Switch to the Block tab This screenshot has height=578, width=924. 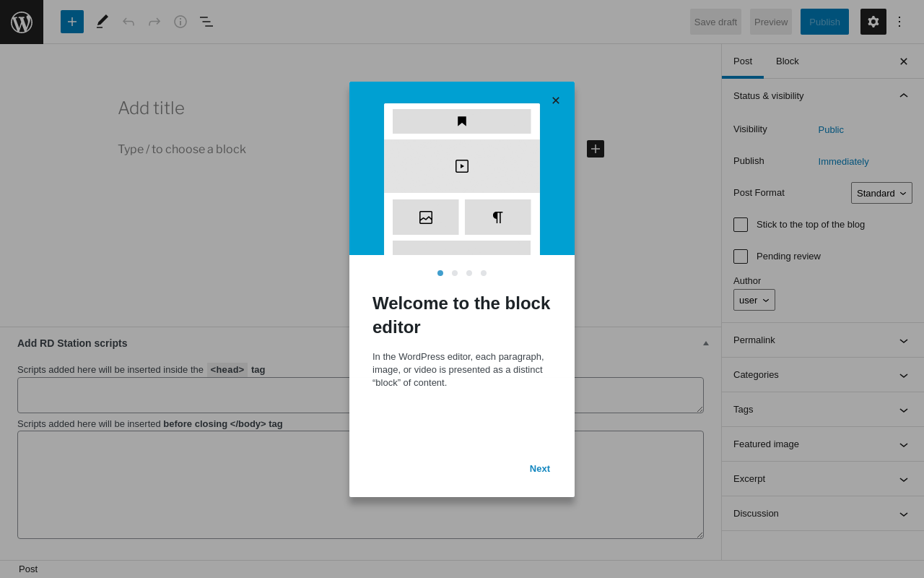[x=788, y=61]
